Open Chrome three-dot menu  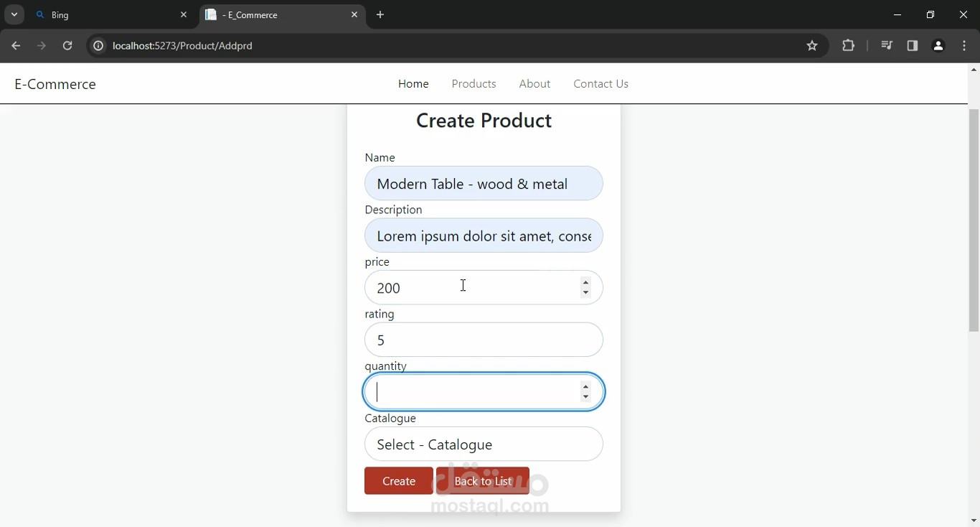(964, 46)
